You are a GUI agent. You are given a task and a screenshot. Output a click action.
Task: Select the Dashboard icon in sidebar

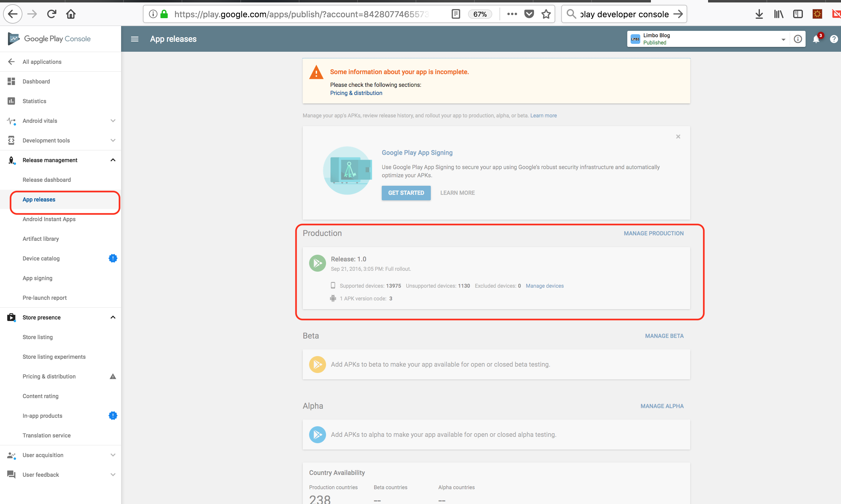click(11, 81)
